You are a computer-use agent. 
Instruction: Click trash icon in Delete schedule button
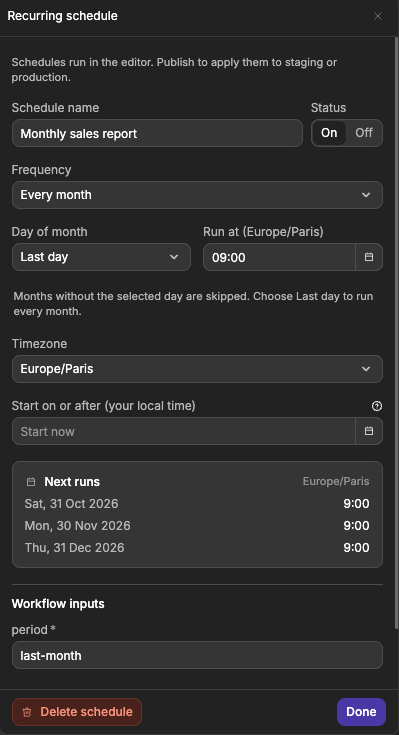pyautogui.click(x=27, y=712)
